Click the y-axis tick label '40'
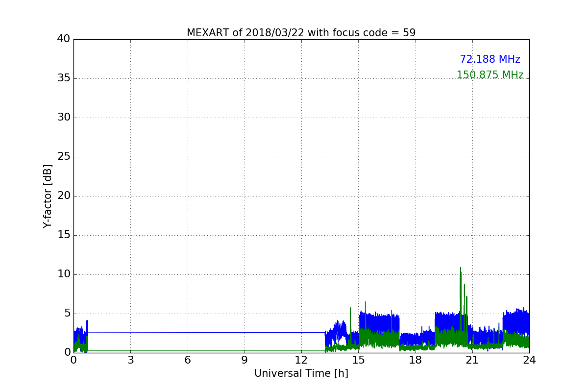 (64, 39)
